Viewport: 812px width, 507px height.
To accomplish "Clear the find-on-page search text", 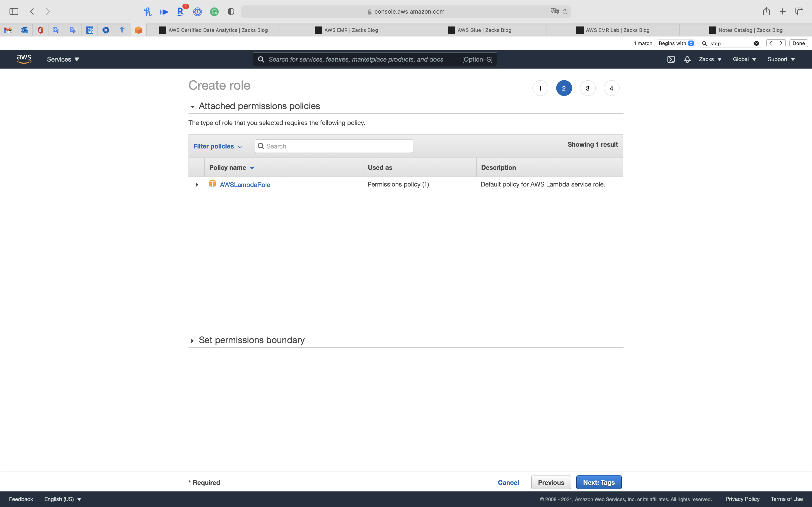I will pos(756,43).
